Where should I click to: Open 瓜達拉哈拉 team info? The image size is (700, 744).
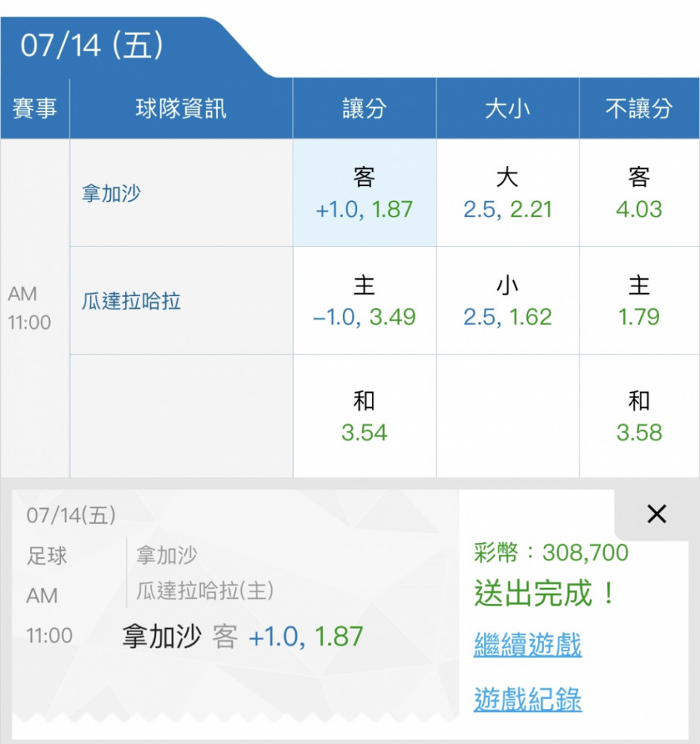[131, 301]
